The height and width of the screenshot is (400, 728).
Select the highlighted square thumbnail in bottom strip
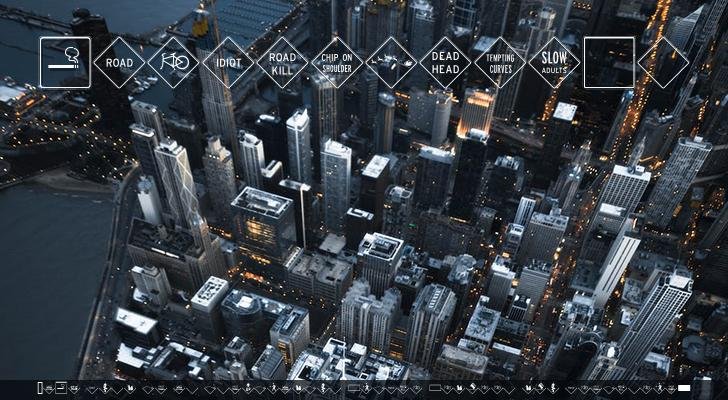[61, 388]
